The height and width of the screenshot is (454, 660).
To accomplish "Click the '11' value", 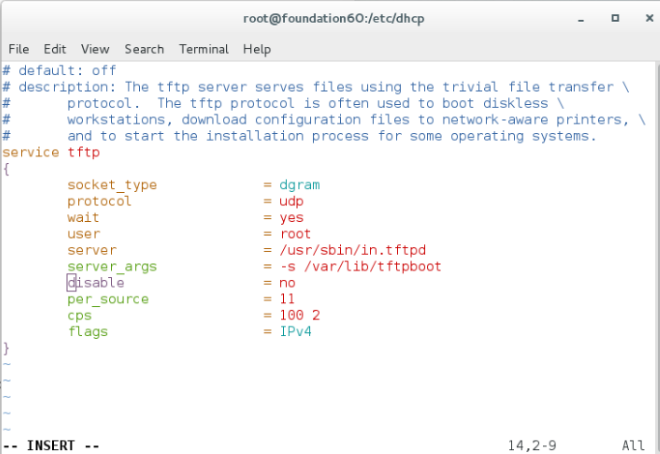I will pyautogui.click(x=287, y=299).
